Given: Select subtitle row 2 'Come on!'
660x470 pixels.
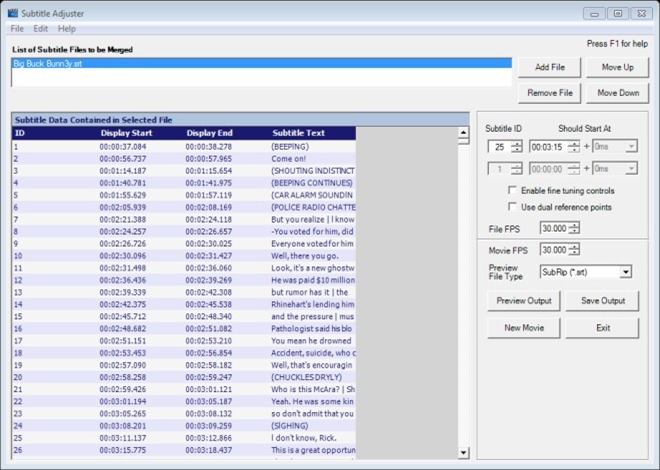Looking at the screenshot, I should [184, 159].
